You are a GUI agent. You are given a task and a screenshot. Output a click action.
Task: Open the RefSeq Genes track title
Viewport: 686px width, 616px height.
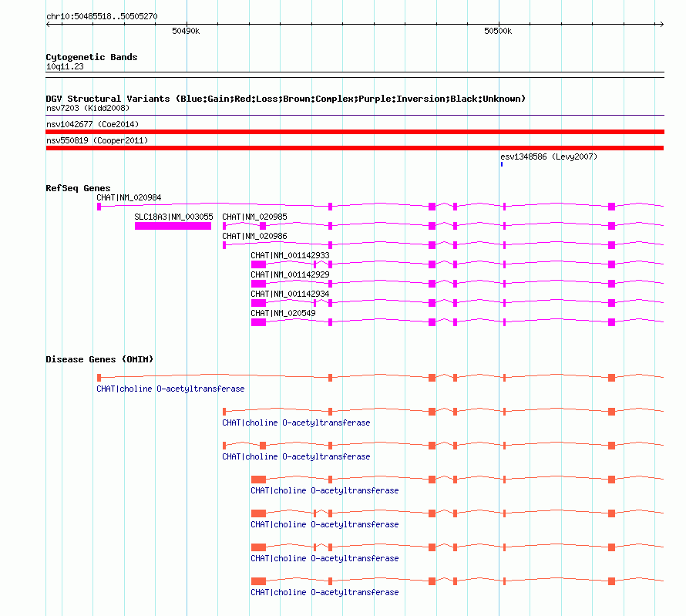(78, 188)
